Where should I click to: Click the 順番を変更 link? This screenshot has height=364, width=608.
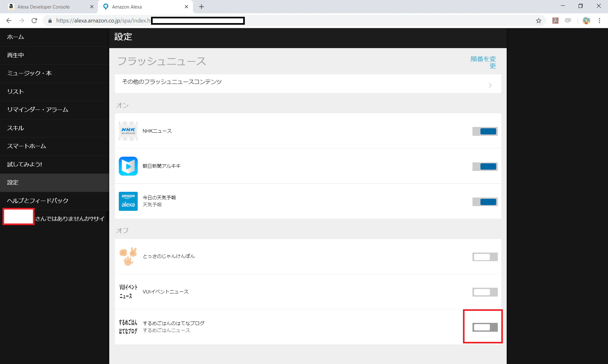pyautogui.click(x=483, y=62)
